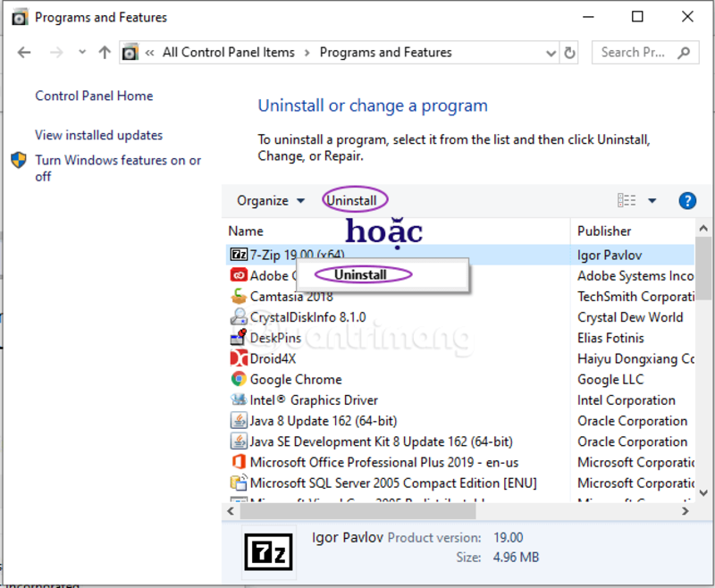
Task: Click the vertical scrollbar down arrow
Action: tap(703, 492)
